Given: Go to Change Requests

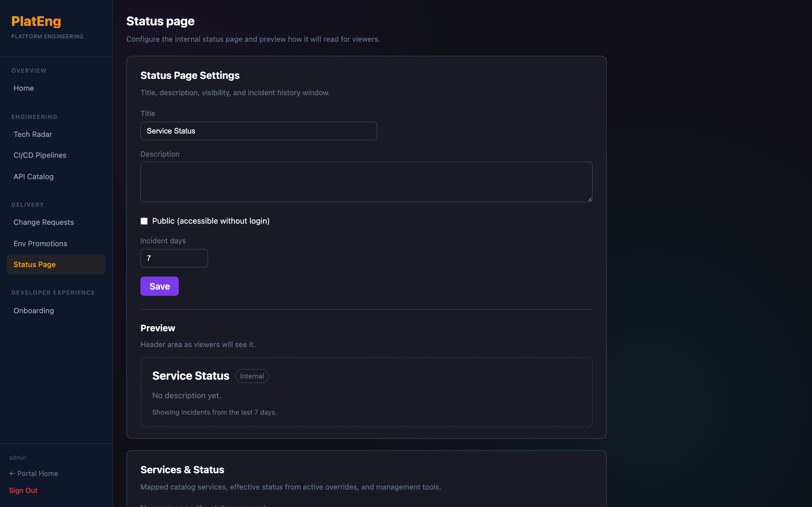Looking at the screenshot, I should [x=44, y=222].
